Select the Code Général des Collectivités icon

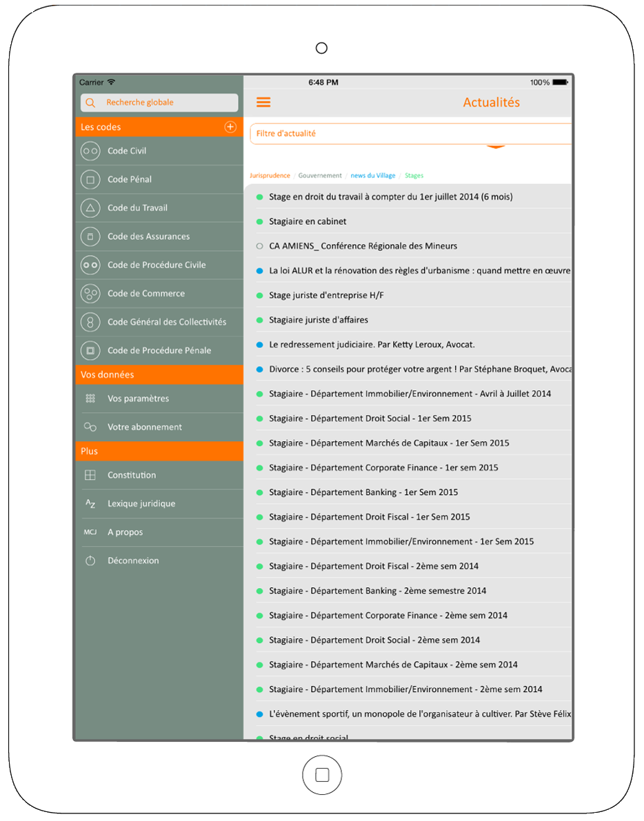[90, 322]
